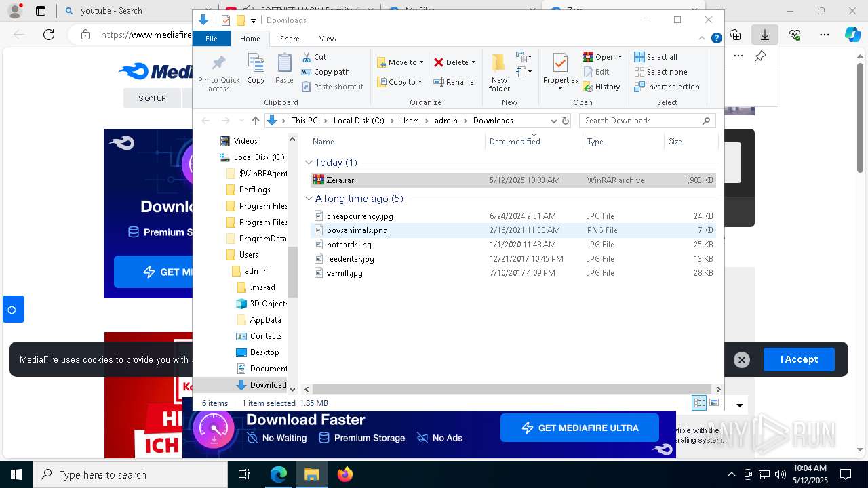The image size is (868, 488).
Task: Click the horizontal scrollbar in file list
Action: tap(512, 389)
